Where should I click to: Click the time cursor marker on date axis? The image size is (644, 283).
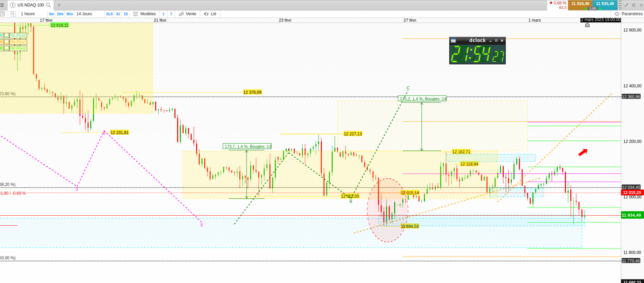pyautogui.click(x=587, y=25)
